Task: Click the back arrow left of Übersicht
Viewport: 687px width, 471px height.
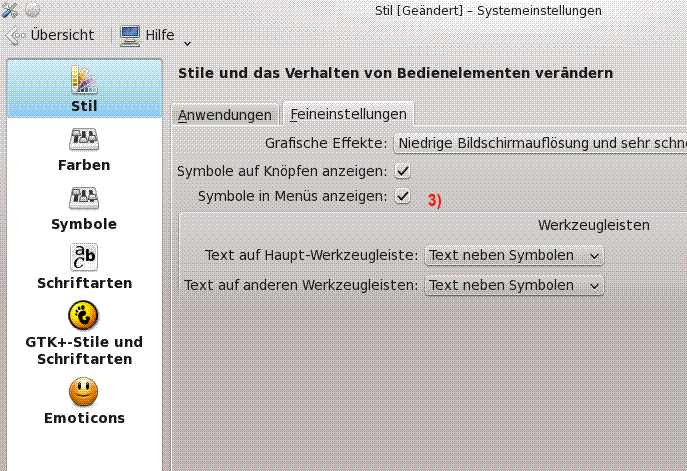Action: tap(15, 35)
